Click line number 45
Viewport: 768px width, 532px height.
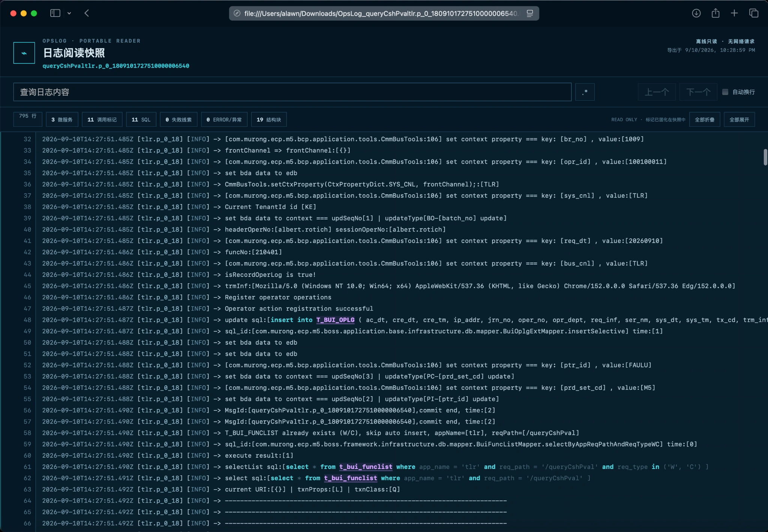[27, 286]
